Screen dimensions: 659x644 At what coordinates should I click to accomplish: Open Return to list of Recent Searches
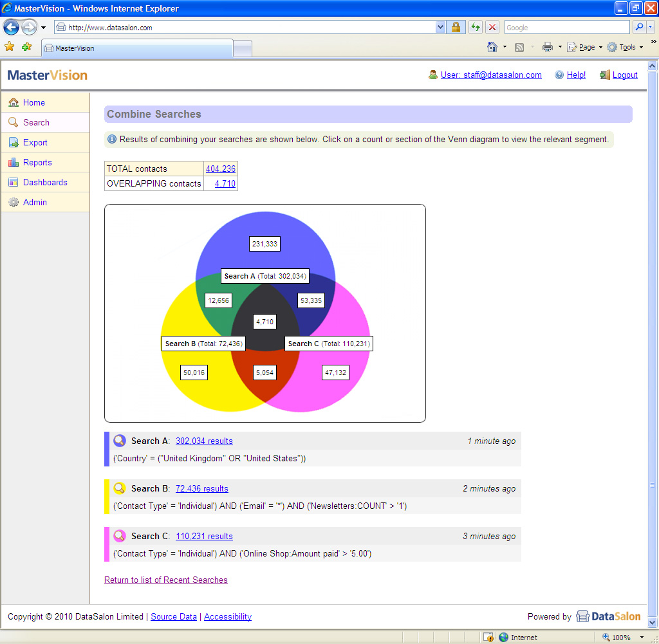point(166,580)
